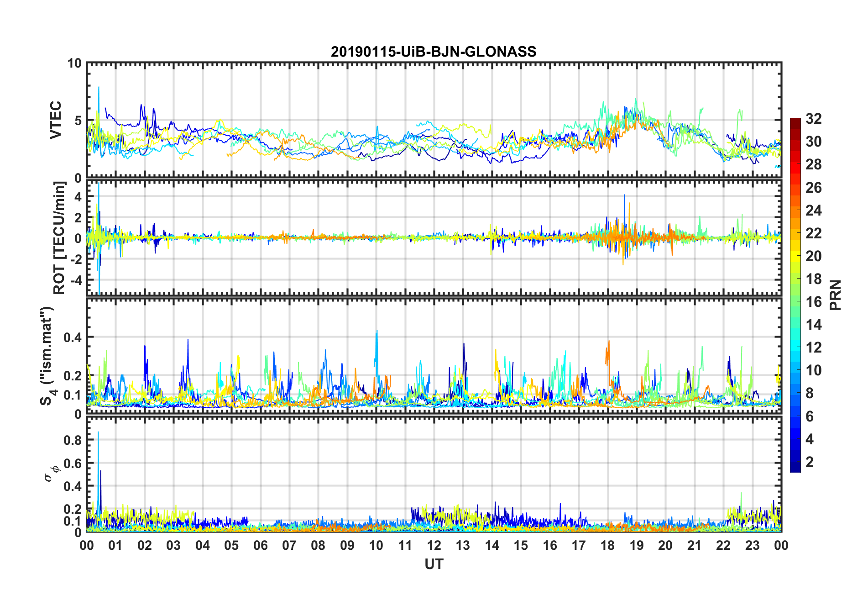
Task: Click the UT axis hour label 09
Action: [x=347, y=545]
